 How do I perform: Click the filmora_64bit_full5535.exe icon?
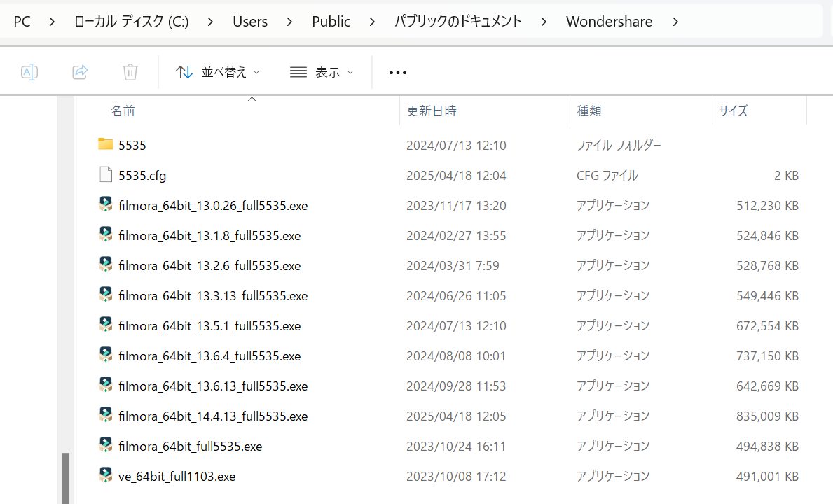click(106, 445)
